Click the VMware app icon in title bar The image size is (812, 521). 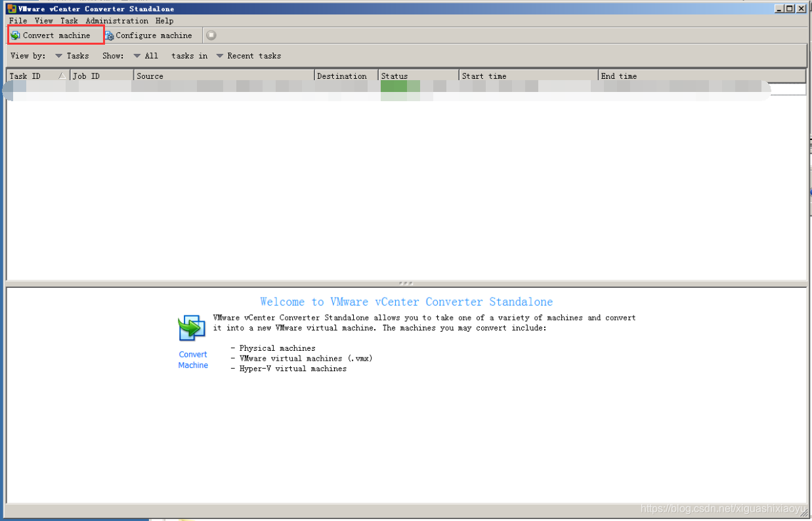tap(12, 9)
